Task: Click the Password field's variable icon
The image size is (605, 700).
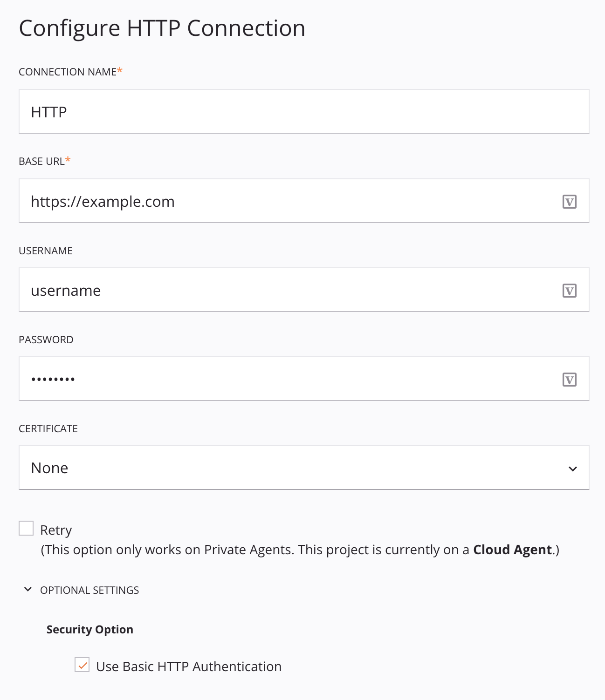Action: [569, 379]
